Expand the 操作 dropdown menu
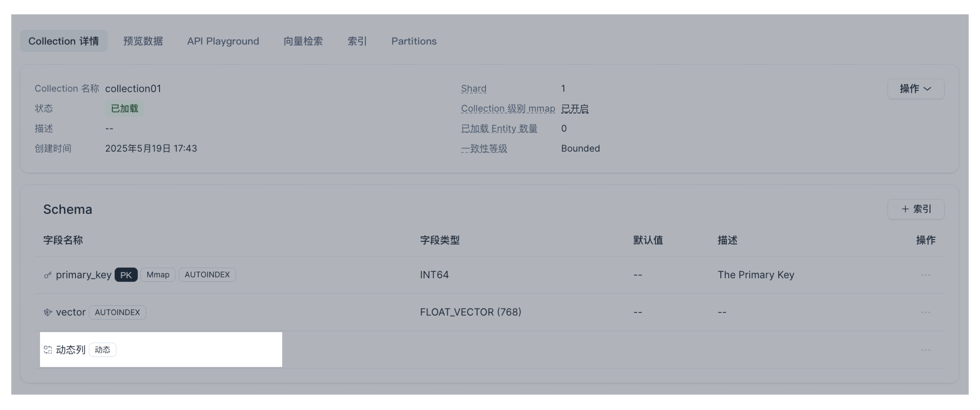Image resolution: width=980 pixels, height=410 pixels. coord(916,88)
